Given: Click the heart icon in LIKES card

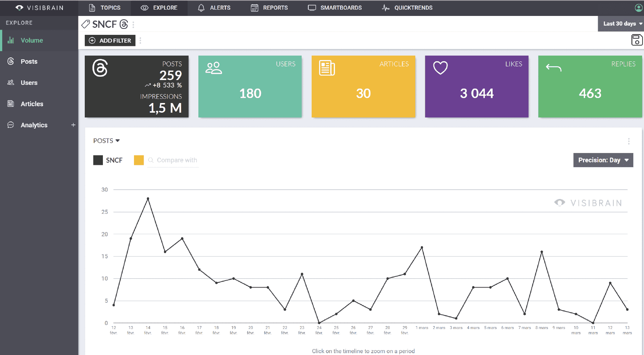Looking at the screenshot, I should [x=440, y=68].
